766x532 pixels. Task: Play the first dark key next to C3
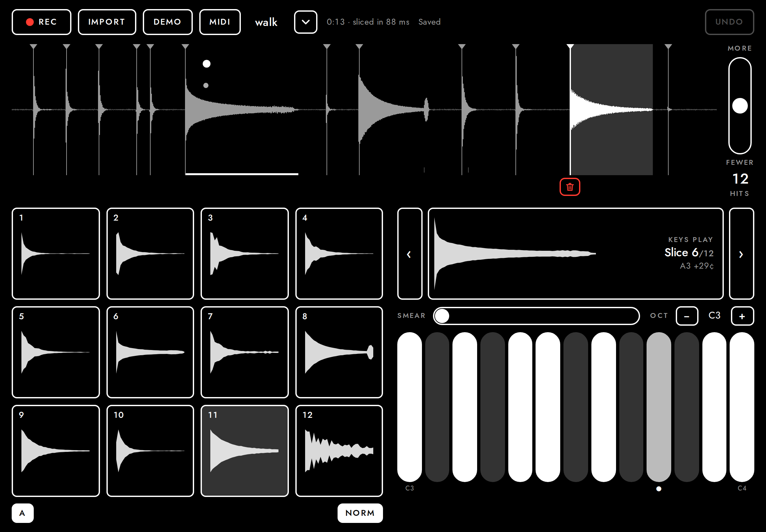pyautogui.click(x=437, y=407)
